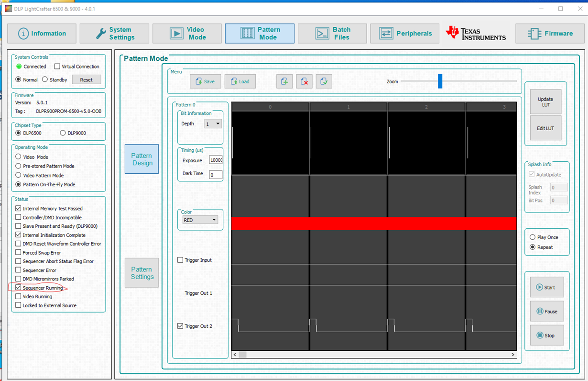Click Sequencer Abort Status Flag Error checkbox
588x381 pixels.
[x=18, y=261]
